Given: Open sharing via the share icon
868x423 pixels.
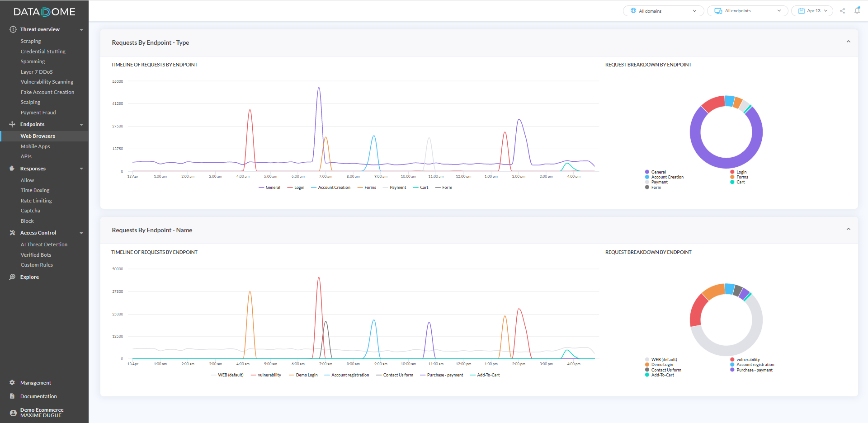Looking at the screenshot, I should click(842, 10).
